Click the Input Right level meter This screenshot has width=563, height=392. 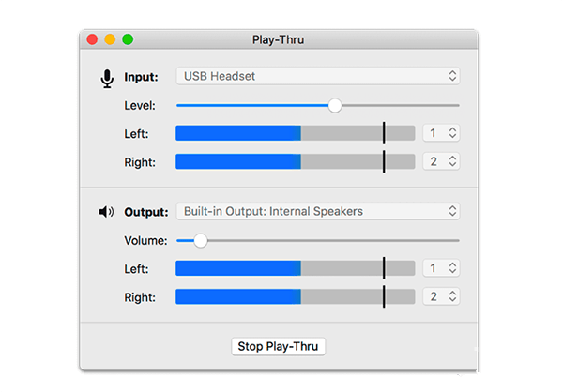click(x=295, y=161)
